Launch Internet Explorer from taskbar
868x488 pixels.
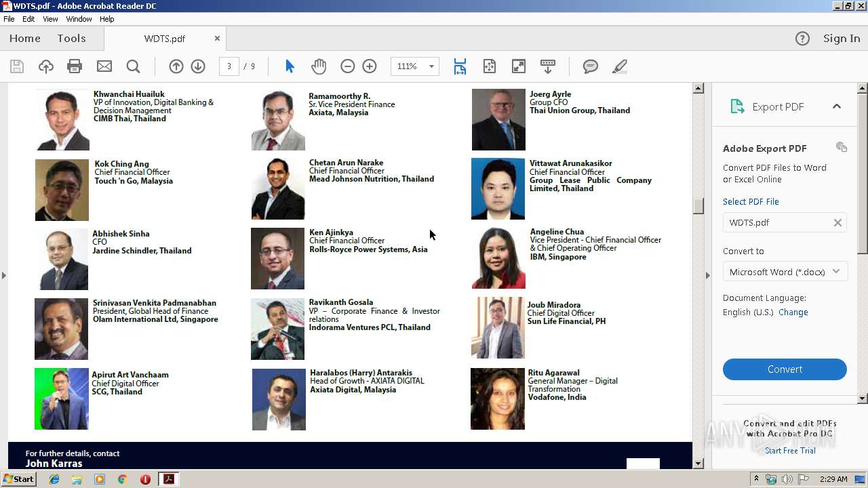(x=54, y=479)
